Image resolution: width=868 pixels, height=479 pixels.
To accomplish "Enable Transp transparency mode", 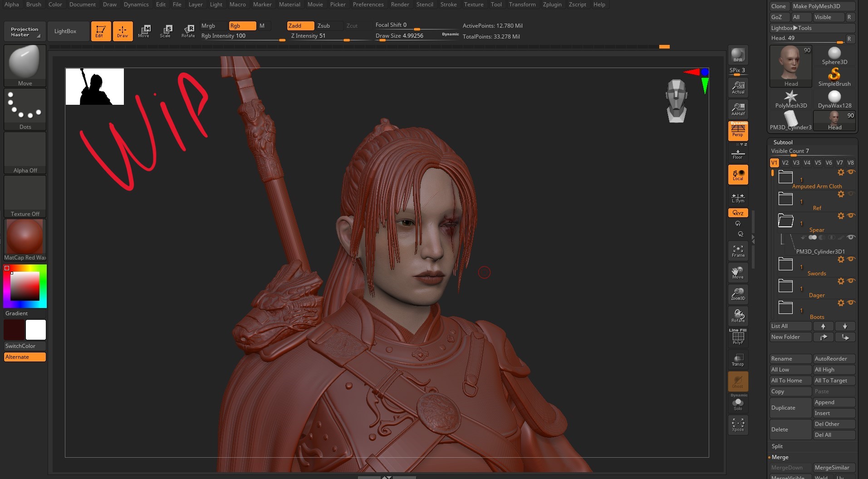I will 738,359.
